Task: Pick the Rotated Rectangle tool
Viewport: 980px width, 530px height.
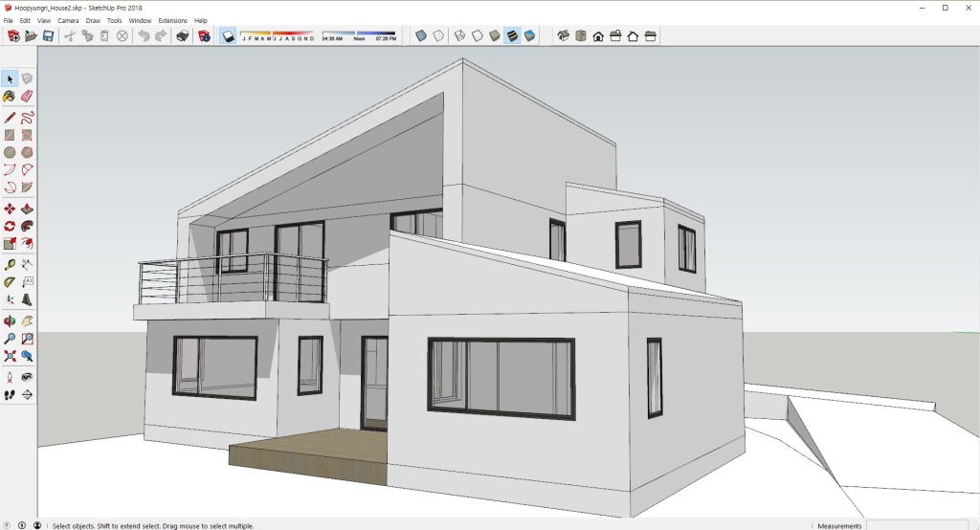Action: click(27, 135)
